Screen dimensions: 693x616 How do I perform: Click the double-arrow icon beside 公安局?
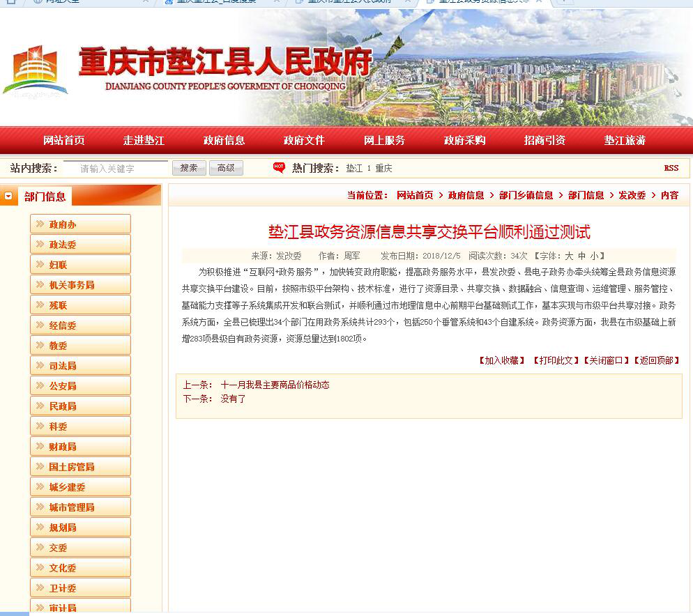40,385
